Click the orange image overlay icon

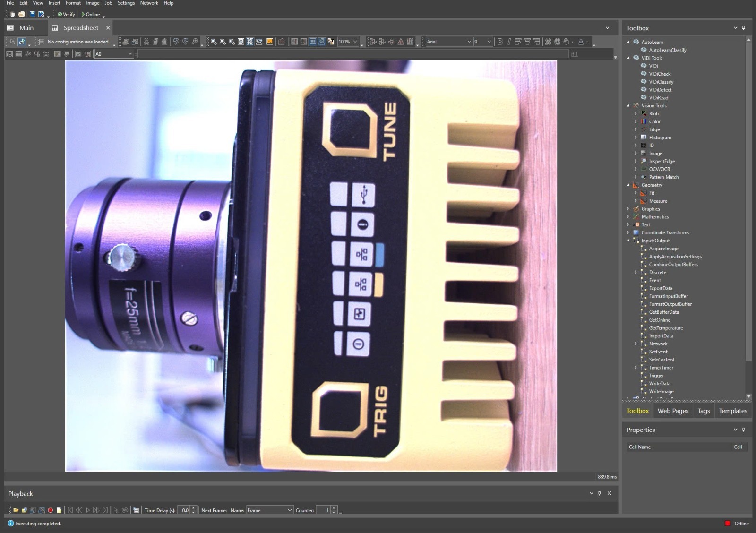tap(270, 42)
